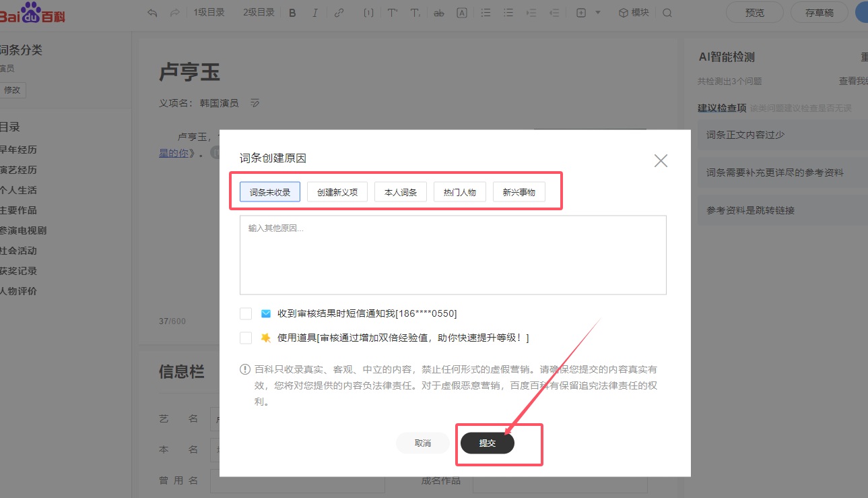Select the 热门人物 reason
The width and height of the screenshot is (868, 498).
[460, 192]
